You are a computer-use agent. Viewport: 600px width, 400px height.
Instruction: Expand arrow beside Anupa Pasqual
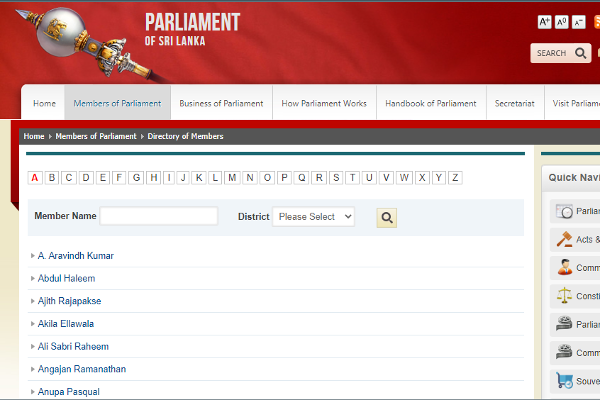point(33,392)
